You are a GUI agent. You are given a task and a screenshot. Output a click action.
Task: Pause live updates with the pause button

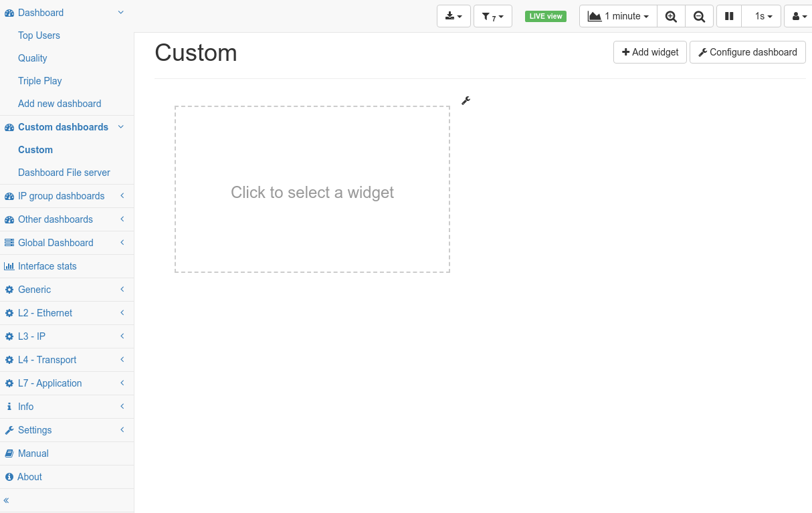729,16
